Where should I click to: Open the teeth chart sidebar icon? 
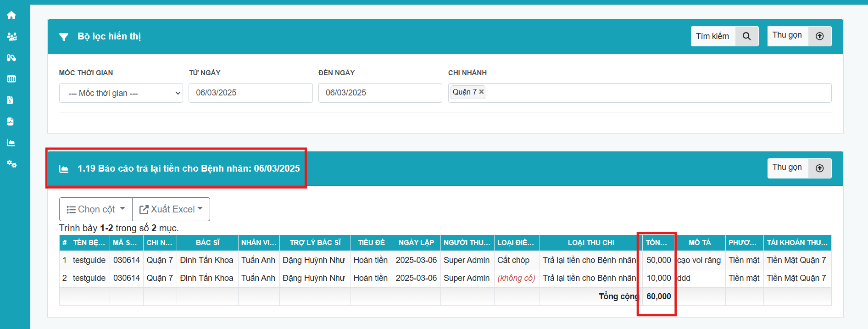[11, 79]
